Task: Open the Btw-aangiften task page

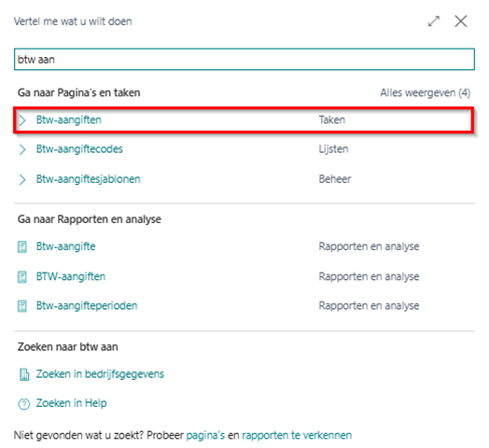Action: click(69, 119)
